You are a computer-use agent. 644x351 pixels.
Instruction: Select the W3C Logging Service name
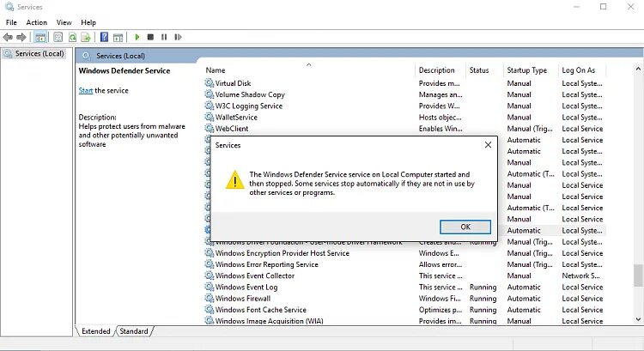pyautogui.click(x=249, y=106)
